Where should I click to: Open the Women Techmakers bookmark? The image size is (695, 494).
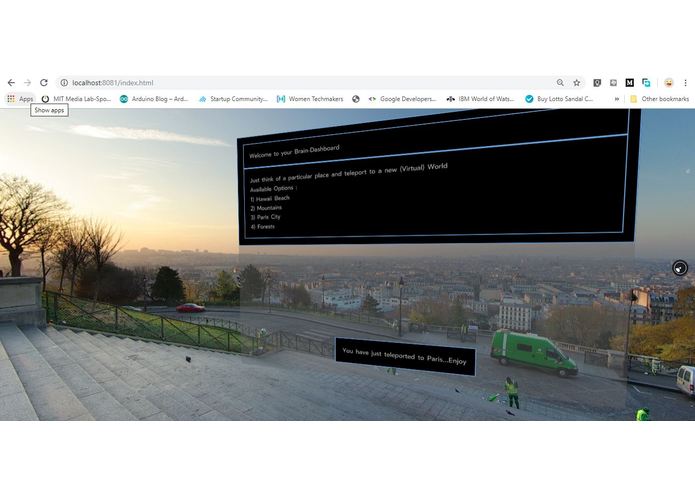[310, 99]
